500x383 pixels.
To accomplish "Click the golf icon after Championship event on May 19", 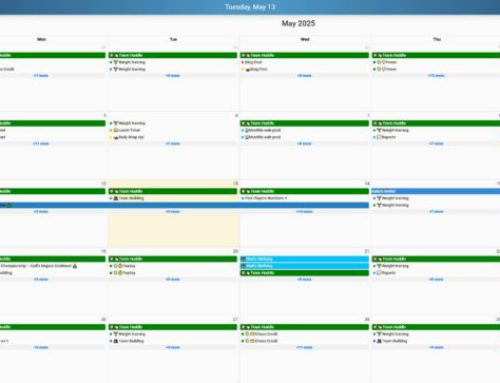I will (75, 266).
